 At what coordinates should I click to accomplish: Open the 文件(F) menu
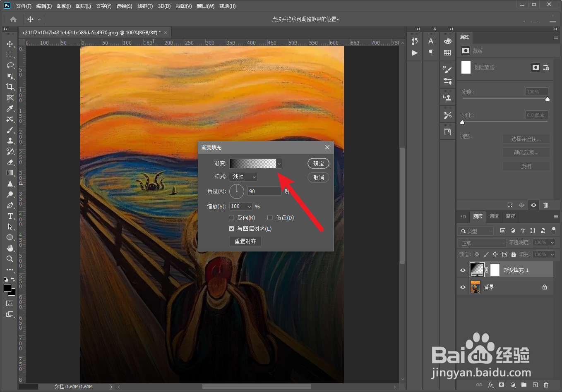(24, 6)
